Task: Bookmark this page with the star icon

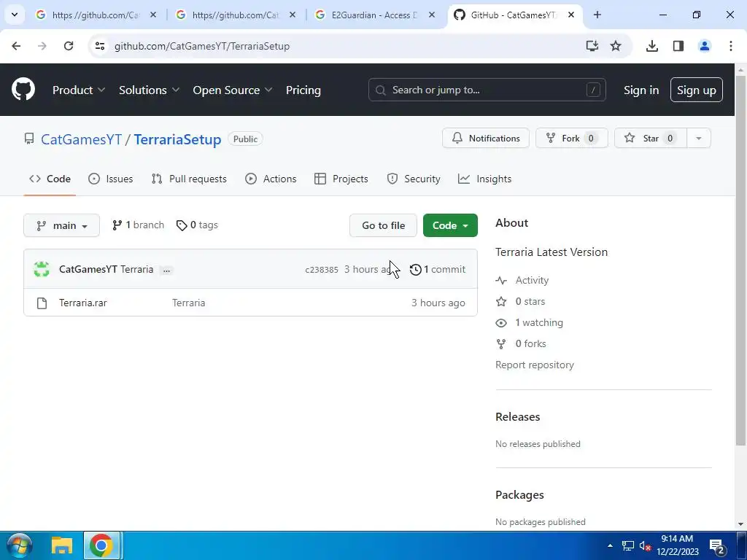Action: [616, 46]
